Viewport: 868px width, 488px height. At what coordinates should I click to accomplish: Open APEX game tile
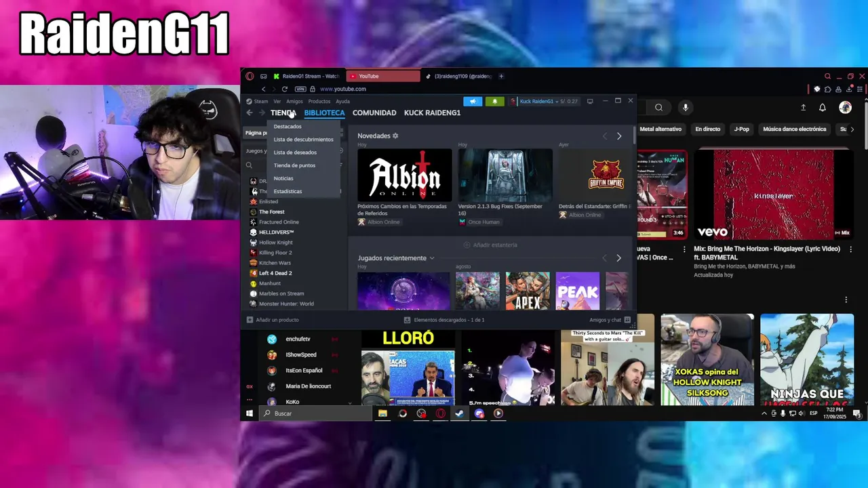pyautogui.click(x=527, y=291)
